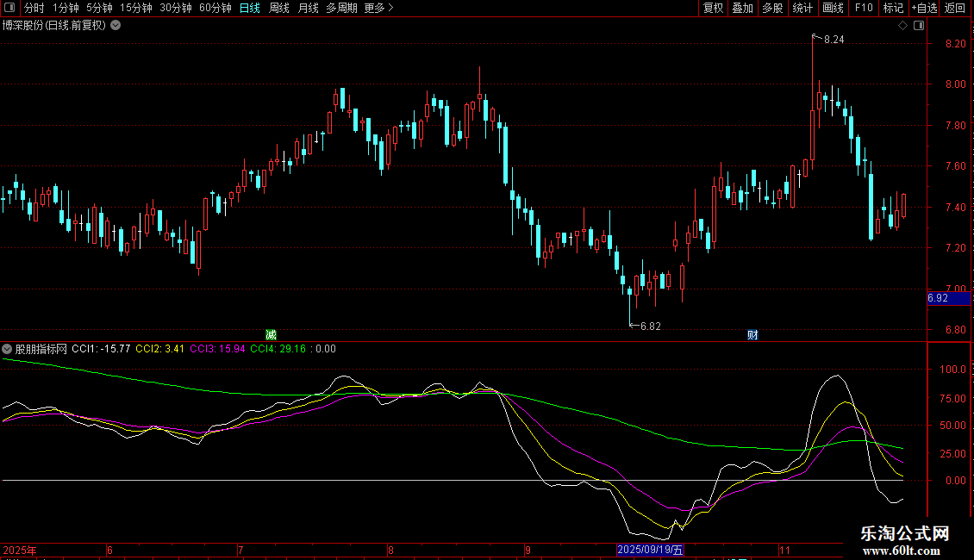This screenshot has width=974, height=560.
Task: Click the blue 财 marker icon
Action: (752, 334)
